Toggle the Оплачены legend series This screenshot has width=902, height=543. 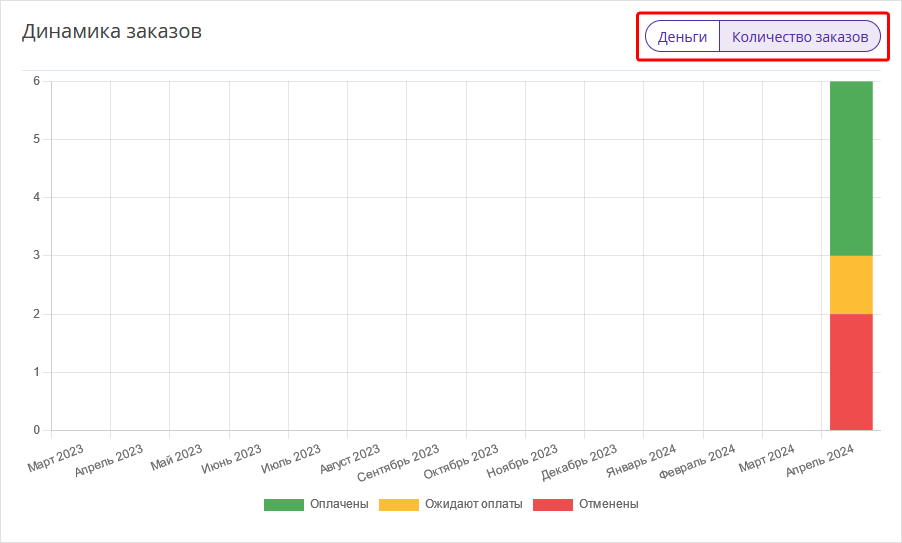pyautogui.click(x=339, y=504)
